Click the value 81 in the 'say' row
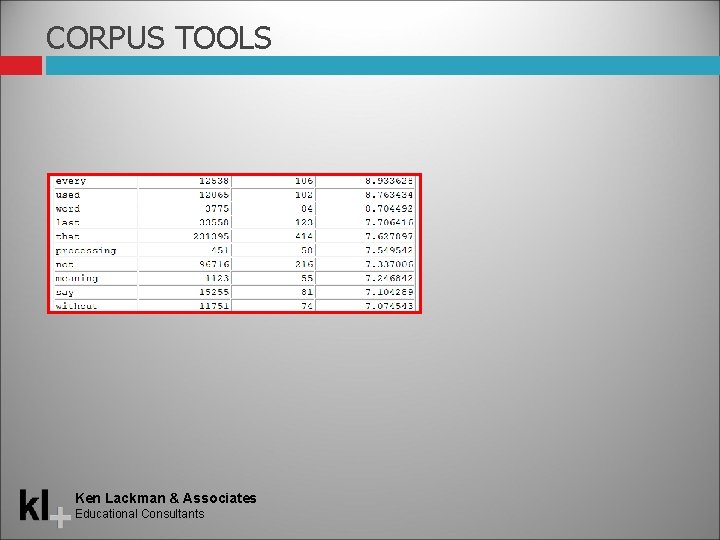The image size is (720, 540). [x=307, y=292]
